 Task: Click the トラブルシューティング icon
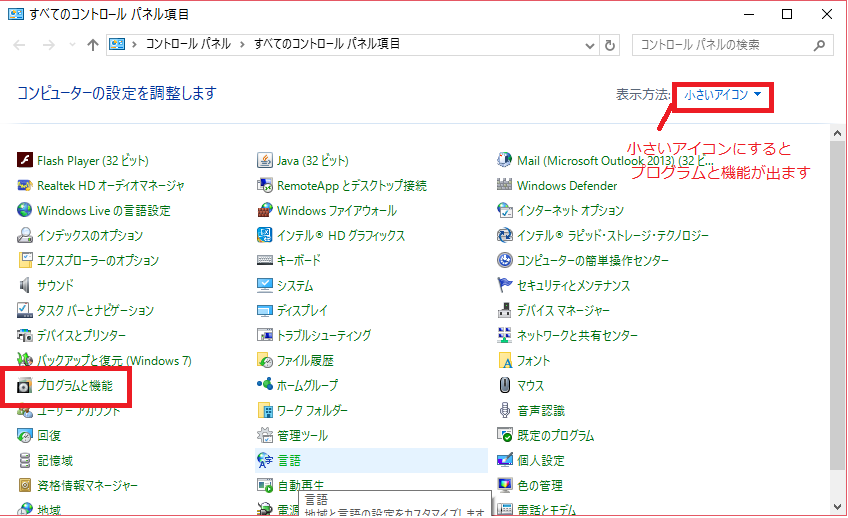(x=265, y=335)
